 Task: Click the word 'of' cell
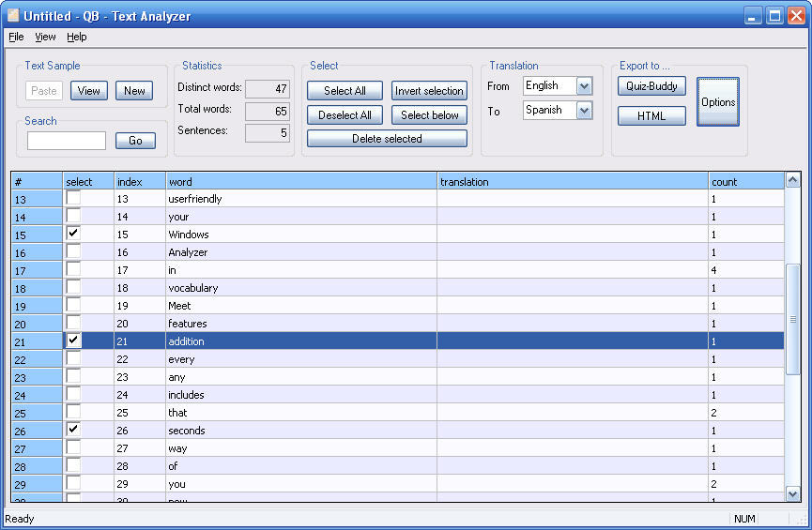[301, 466]
